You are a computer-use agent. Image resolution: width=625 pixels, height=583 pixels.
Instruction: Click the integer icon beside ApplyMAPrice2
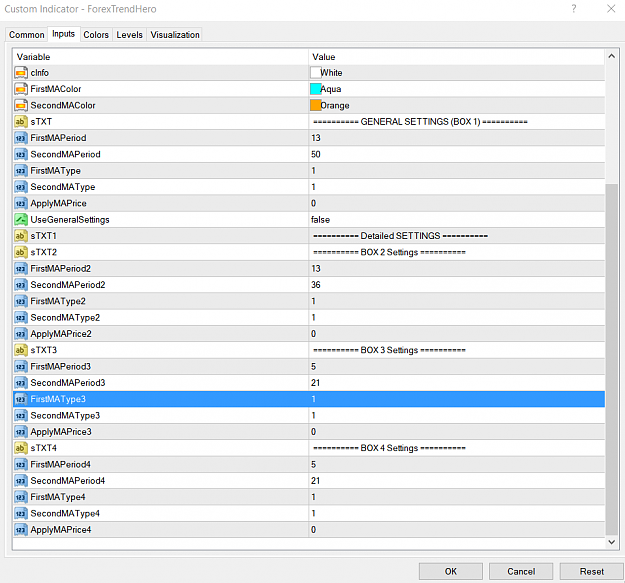[x=21, y=334]
